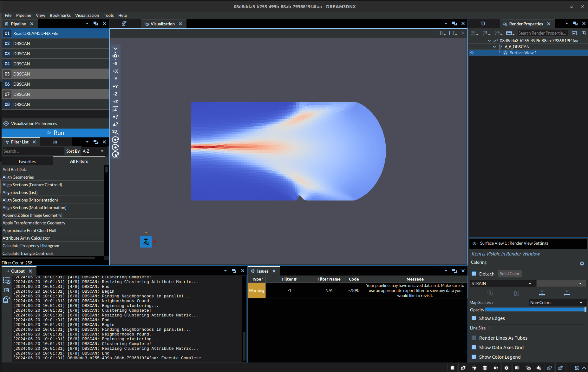
Task: Open the Map Scalars Non-Colors dropdown
Action: click(x=557, y=302)
